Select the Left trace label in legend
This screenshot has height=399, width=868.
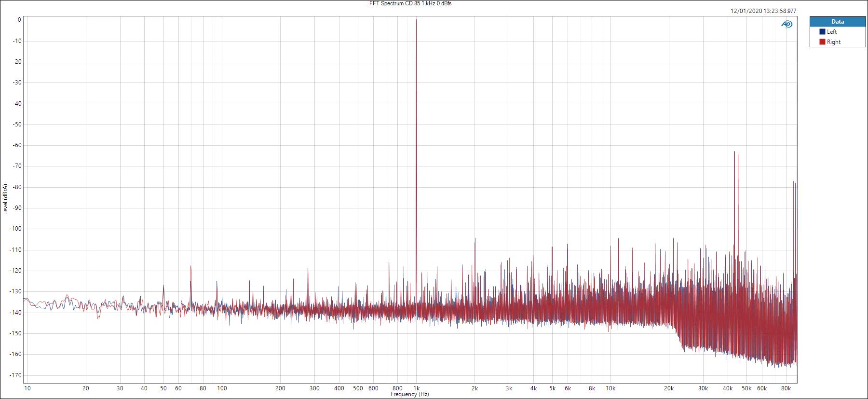832,32
